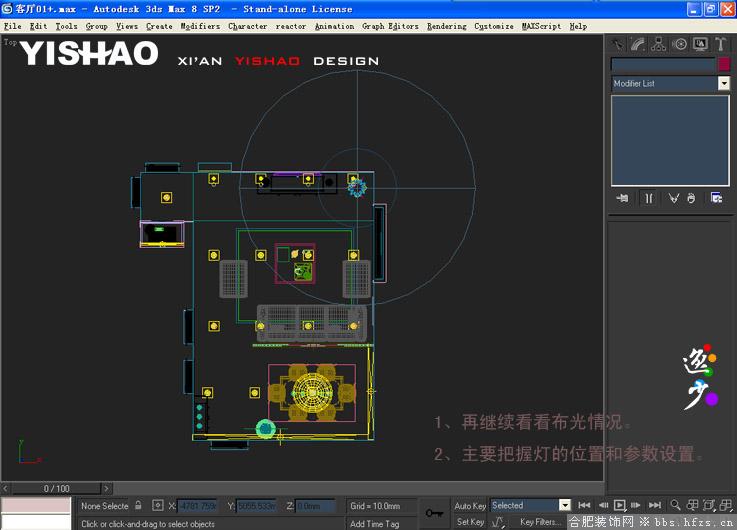Open the Character menu
The width and height of the screenshot is (737, 530).
pyautogui.click(x=248, y=26)
